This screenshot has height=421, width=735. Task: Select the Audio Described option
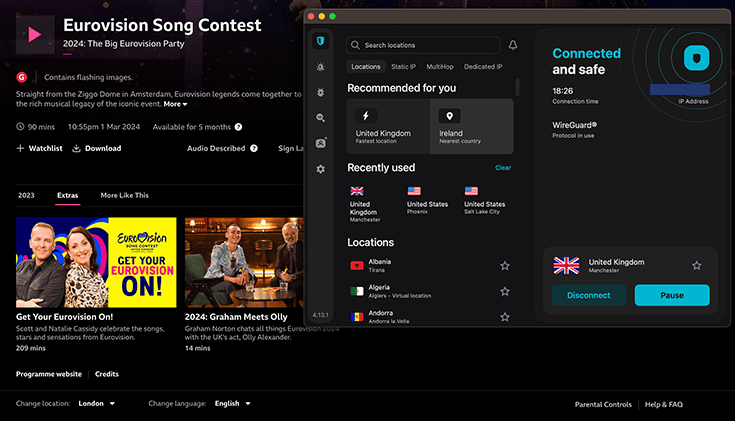tap(216, 148)
